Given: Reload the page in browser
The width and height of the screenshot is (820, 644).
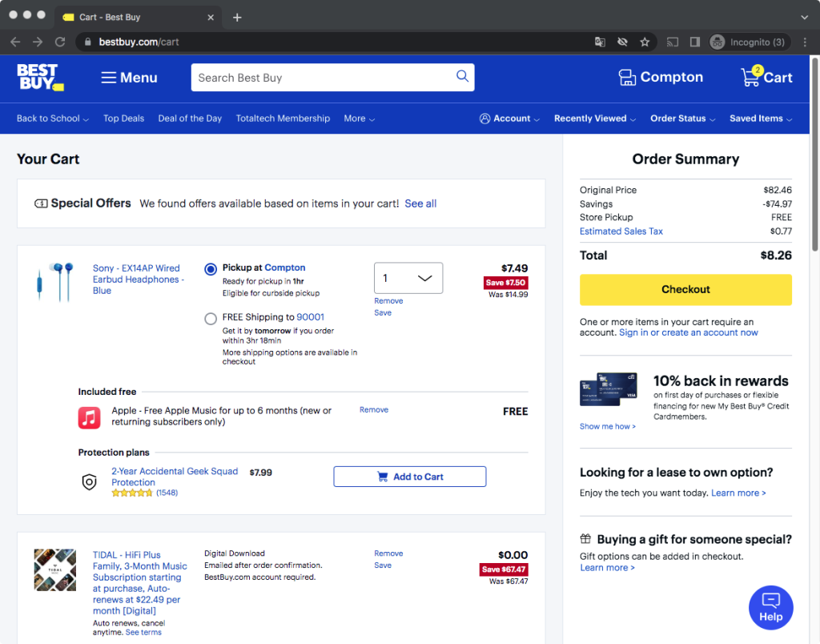Looking at the screenshot, I should 60,42.
